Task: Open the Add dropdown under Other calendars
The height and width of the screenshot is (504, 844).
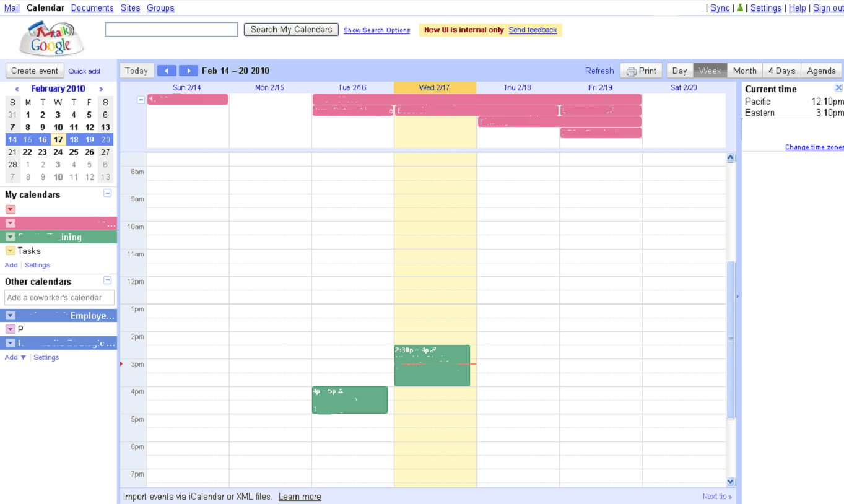Action: (x=15, y=357)
